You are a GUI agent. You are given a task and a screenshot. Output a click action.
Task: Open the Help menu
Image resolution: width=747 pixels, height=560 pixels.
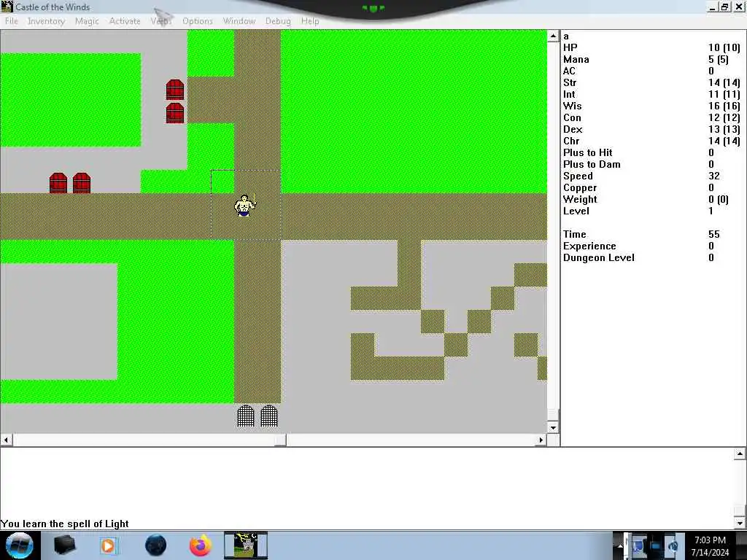310,21
